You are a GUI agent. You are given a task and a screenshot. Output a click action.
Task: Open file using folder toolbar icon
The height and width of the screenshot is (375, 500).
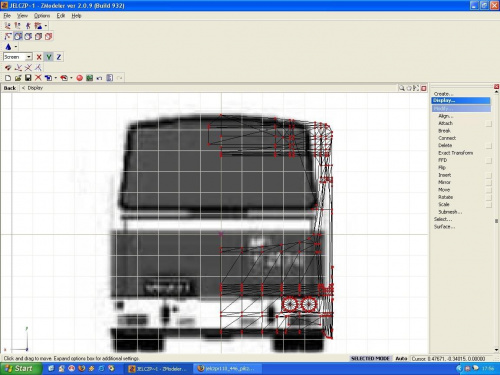[x=18, y=78]
